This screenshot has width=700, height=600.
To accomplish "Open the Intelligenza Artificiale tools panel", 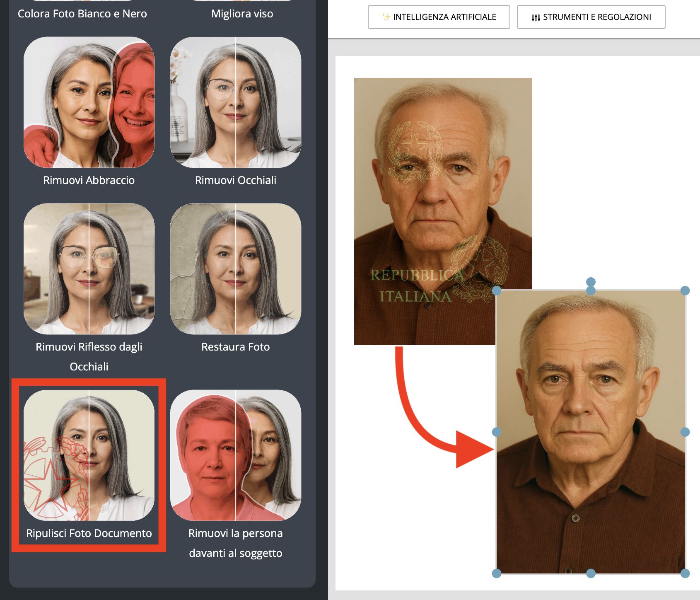I will (439, 17).
